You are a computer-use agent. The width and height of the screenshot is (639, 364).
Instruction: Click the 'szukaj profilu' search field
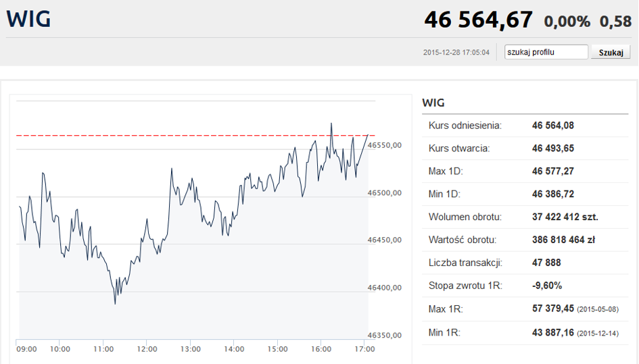(x=546, y=52)
